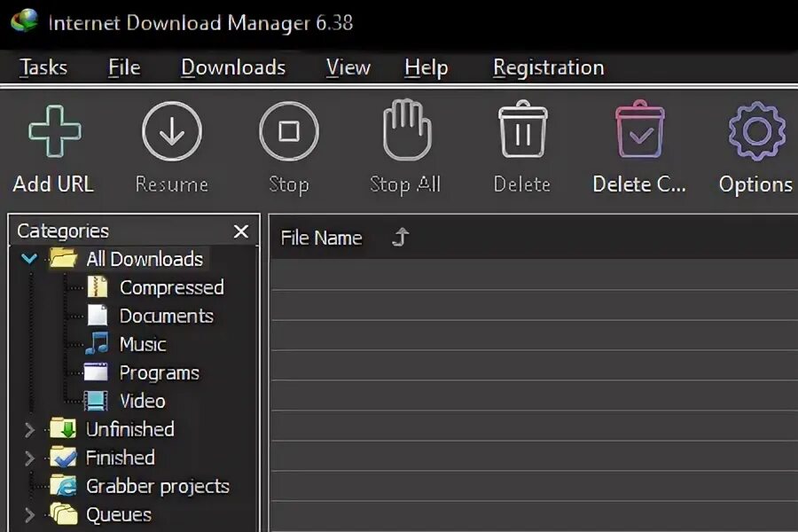Screen dimensions: 798x532
Task: Click the Delete Completed checkmark trash icon
Action: (x=639, y=129)
